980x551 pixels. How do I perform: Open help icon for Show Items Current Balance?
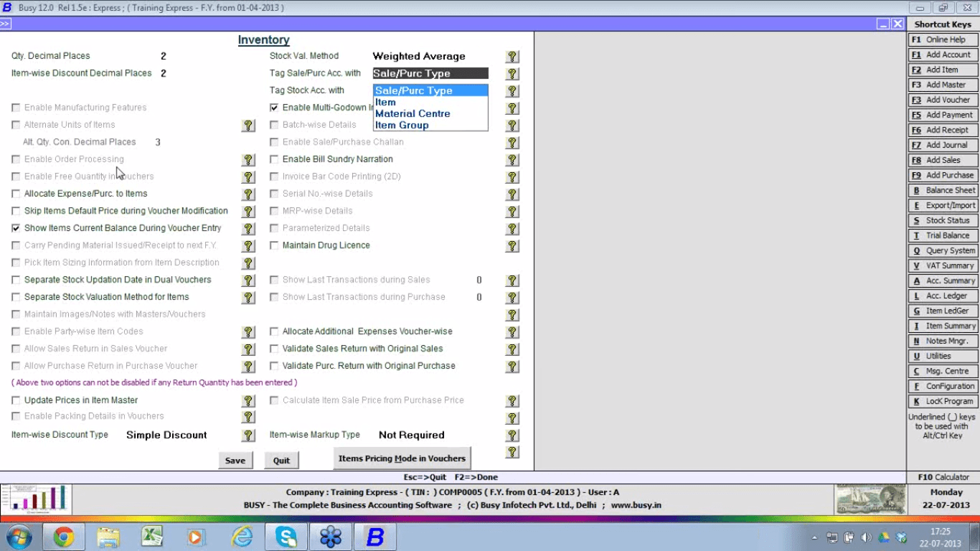[x=248, y=229]
